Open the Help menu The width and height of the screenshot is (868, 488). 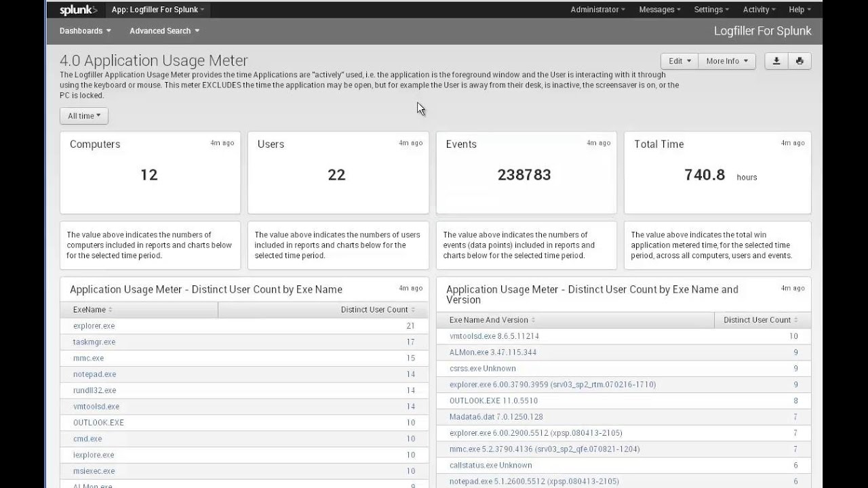click(800, 9)
